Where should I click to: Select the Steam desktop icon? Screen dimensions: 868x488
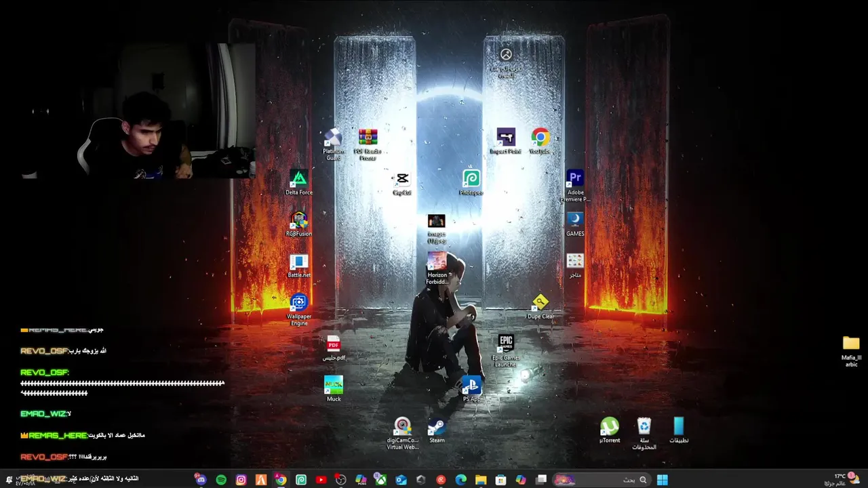(x=437, y=431)
